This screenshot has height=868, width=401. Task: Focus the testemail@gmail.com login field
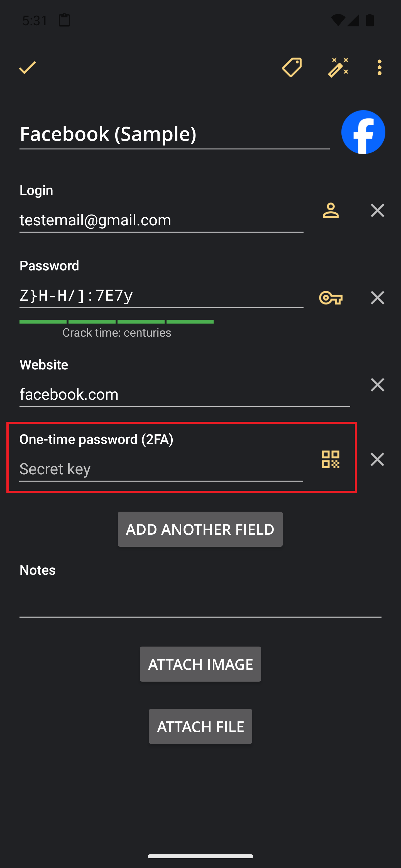(x=161, y=221)
